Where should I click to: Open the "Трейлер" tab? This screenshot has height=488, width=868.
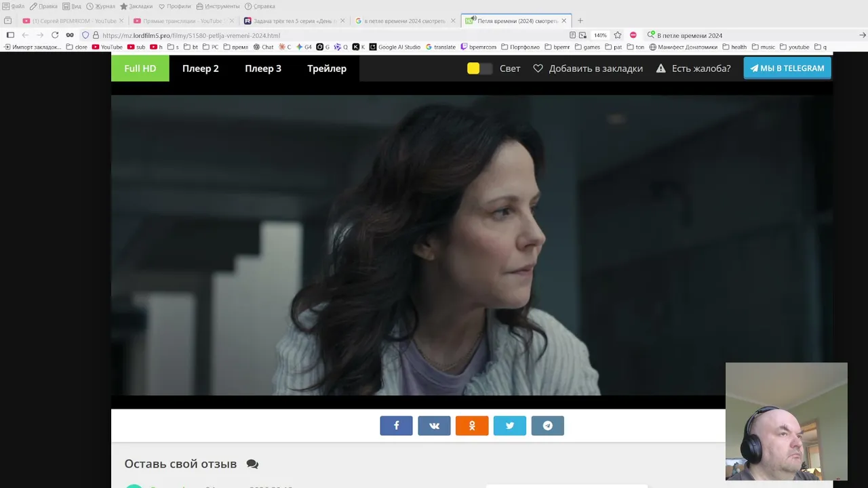[x=327, y=68]
